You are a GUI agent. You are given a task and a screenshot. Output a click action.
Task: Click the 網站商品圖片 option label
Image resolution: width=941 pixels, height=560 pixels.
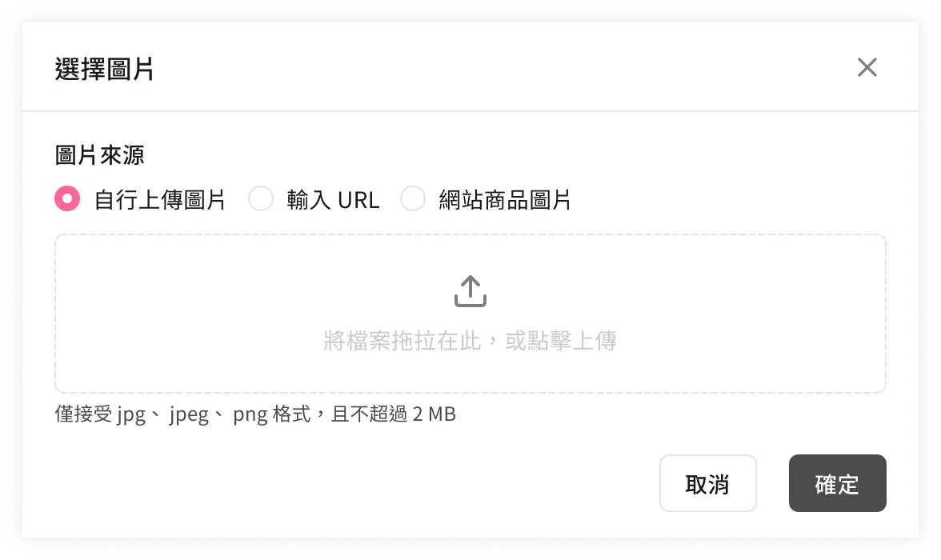tap(505, 200)
